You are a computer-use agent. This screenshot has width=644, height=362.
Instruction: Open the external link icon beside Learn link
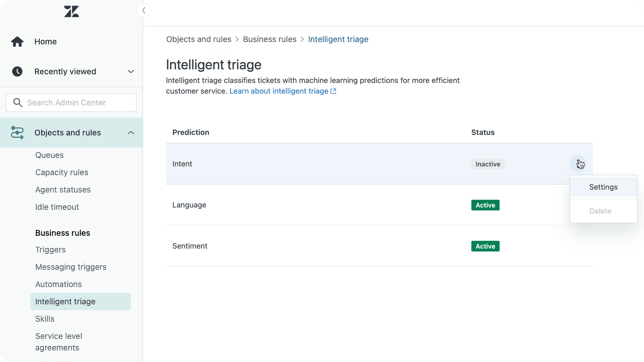333,91
